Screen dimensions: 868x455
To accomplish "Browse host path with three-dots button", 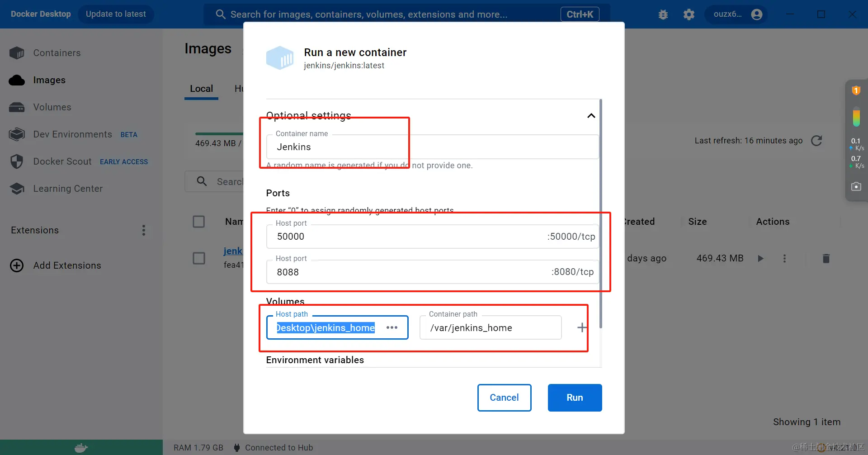I will [x=392, y=327].
